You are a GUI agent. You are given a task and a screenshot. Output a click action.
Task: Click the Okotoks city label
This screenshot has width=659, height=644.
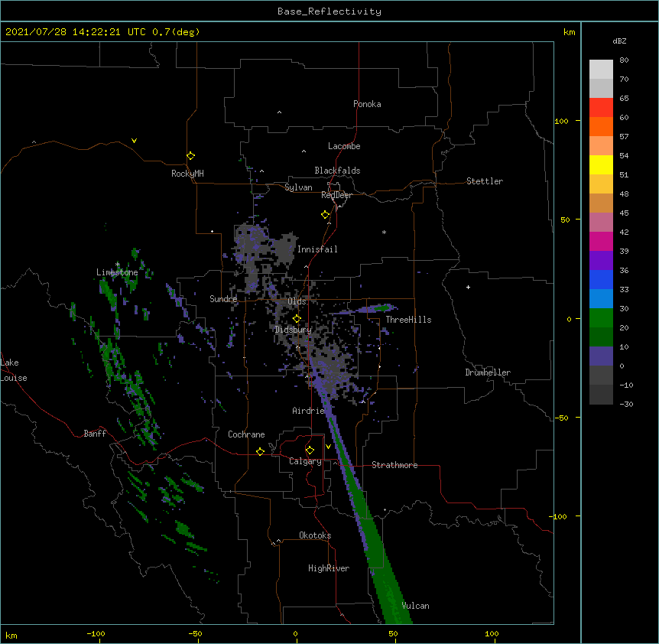pos(315,535)
